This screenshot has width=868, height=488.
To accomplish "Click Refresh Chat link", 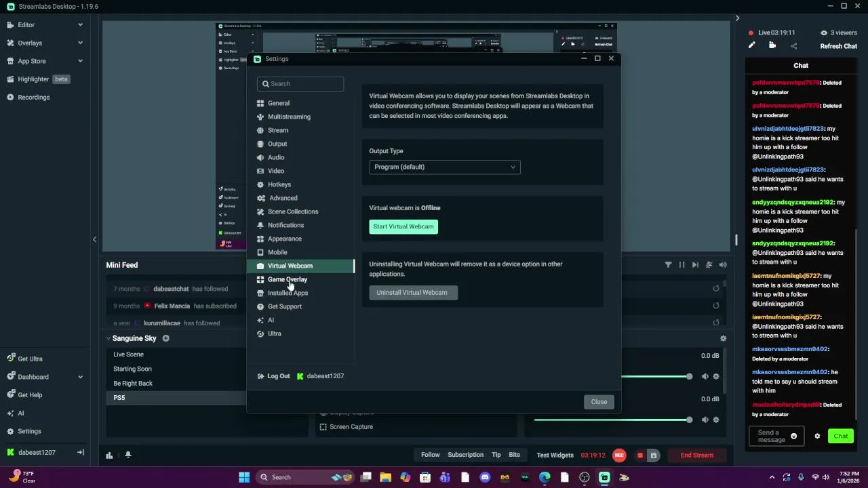I will click(838, 46).
